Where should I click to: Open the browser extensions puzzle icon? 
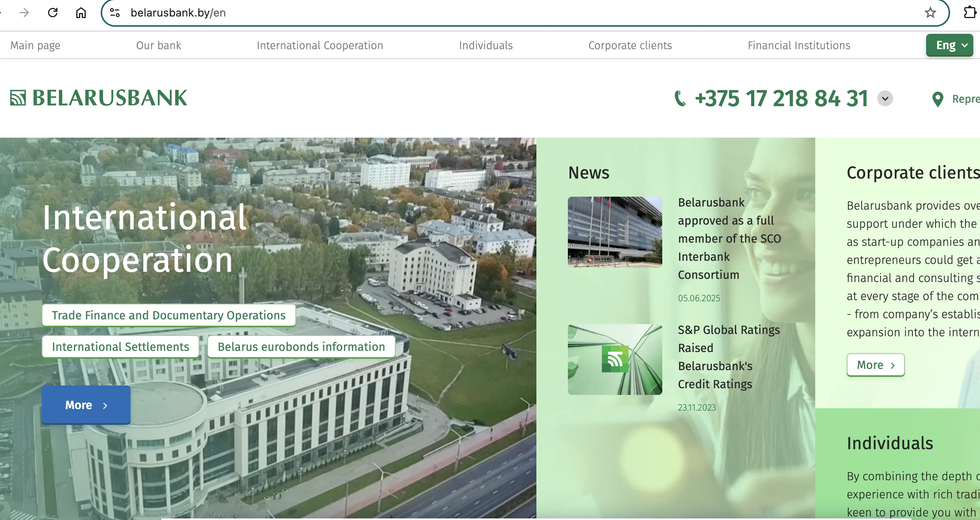[969, 13]
